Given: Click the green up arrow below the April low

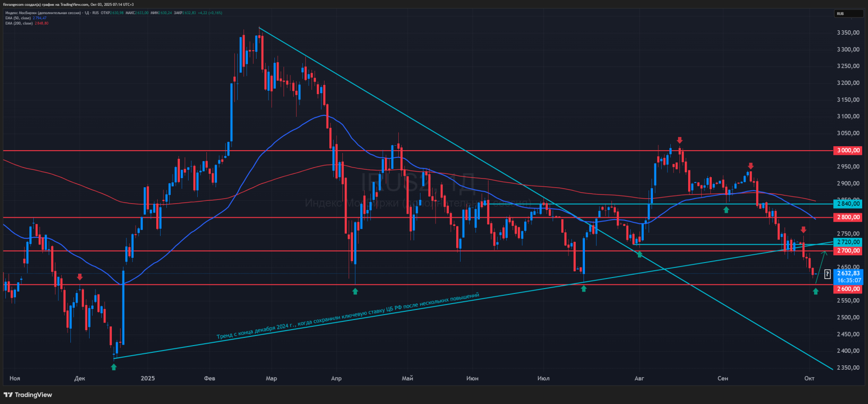Looking at the screenshot, I should 355,291.
